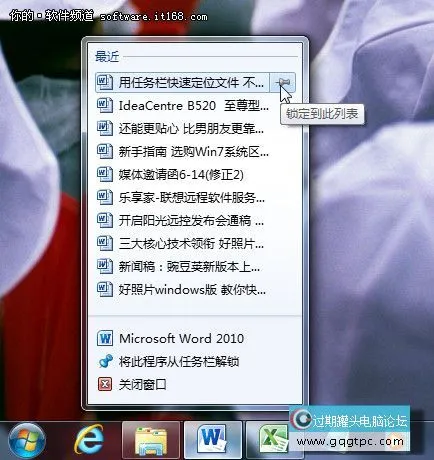Click the Word 2010 W icon in jump list

click(105, 339)
